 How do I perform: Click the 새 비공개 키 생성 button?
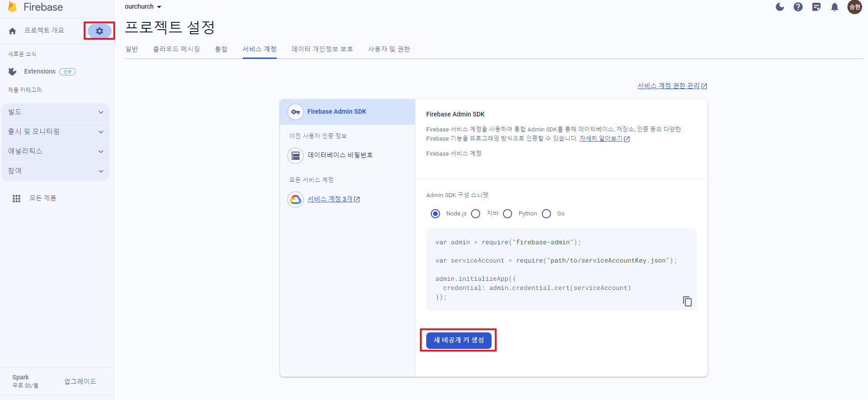[x=459, y=341]
